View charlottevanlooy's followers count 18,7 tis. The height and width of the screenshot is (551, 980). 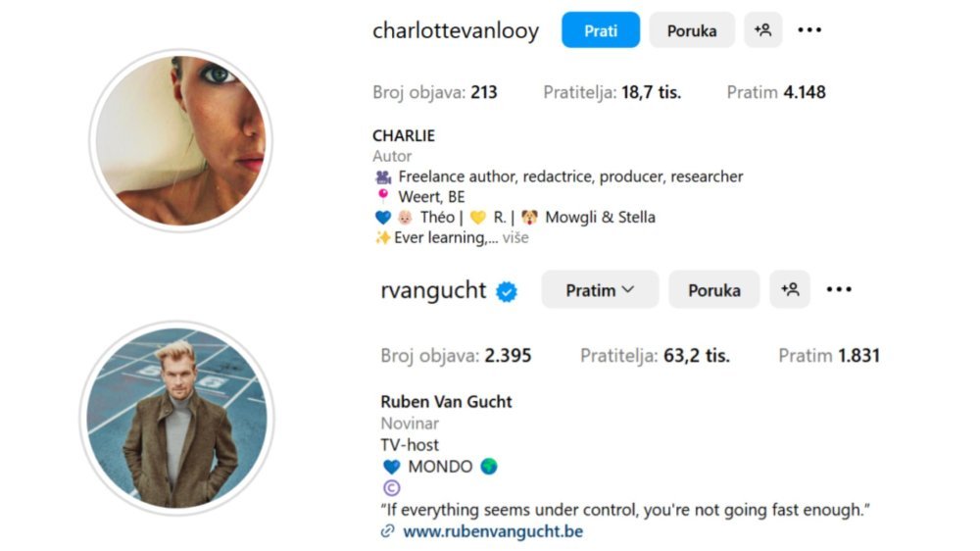coord(612,92)
